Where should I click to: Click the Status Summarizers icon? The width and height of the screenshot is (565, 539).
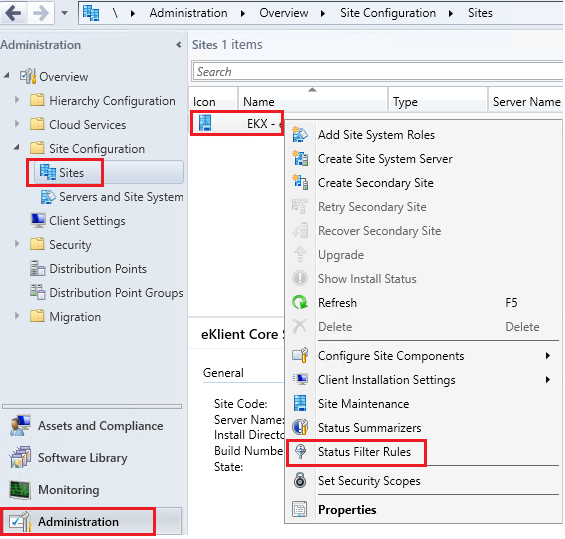coord(300,427)
